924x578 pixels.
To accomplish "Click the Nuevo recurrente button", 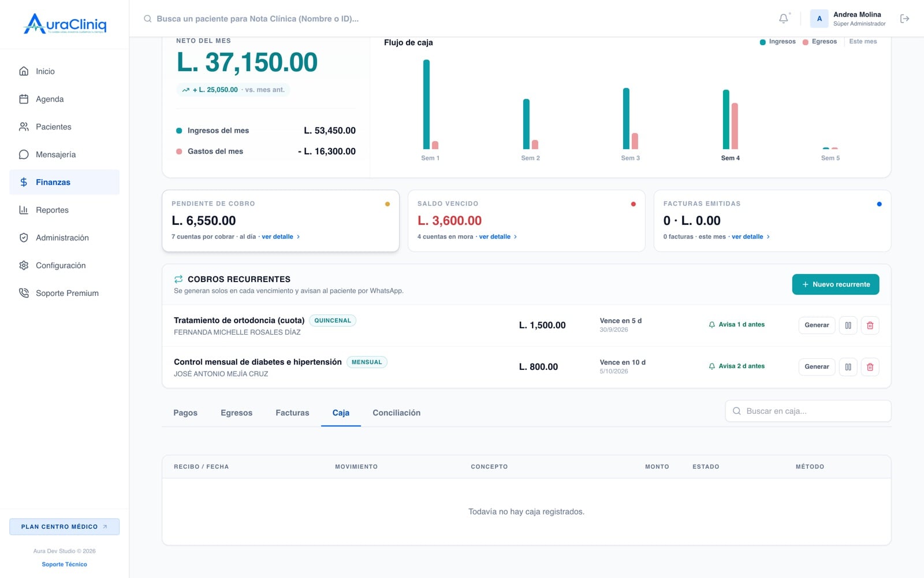I will point(836,284).
